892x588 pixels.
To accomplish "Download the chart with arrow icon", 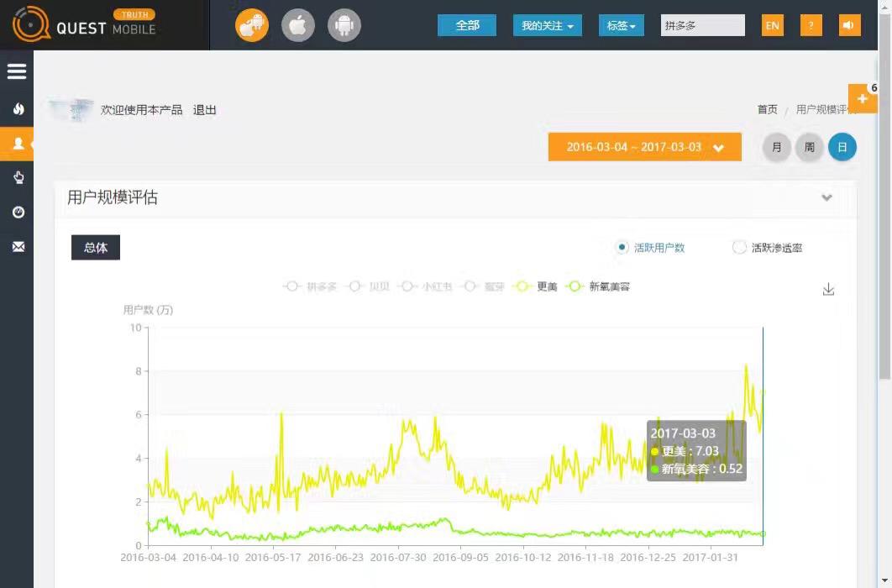I will click(x=828, y=290).
